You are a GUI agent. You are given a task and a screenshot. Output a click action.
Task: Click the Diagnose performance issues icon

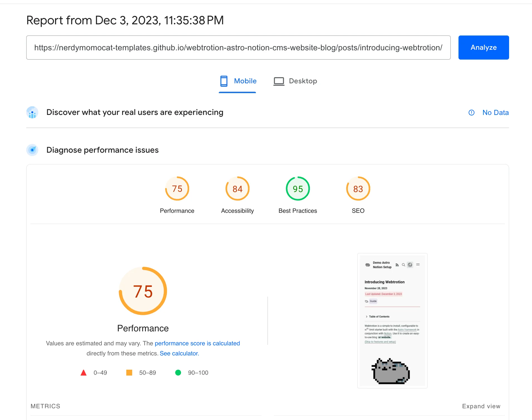[32, 150]
